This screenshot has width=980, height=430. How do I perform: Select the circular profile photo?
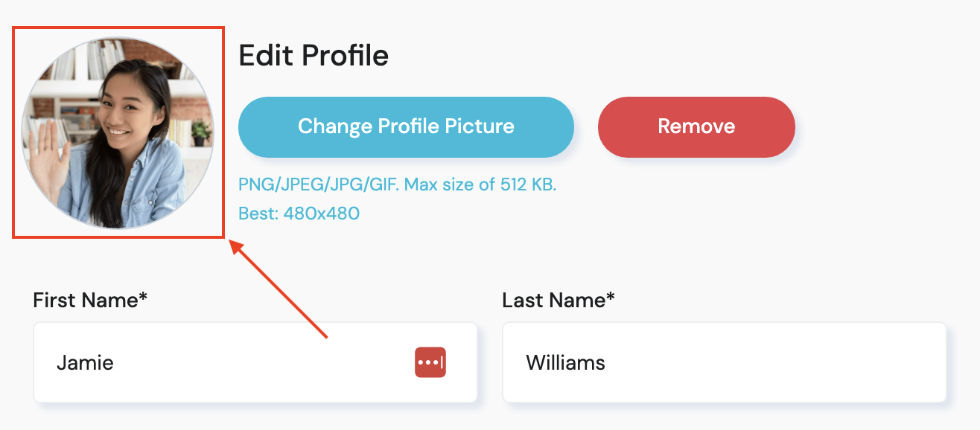pyautogui.click(x=118, y=133)
